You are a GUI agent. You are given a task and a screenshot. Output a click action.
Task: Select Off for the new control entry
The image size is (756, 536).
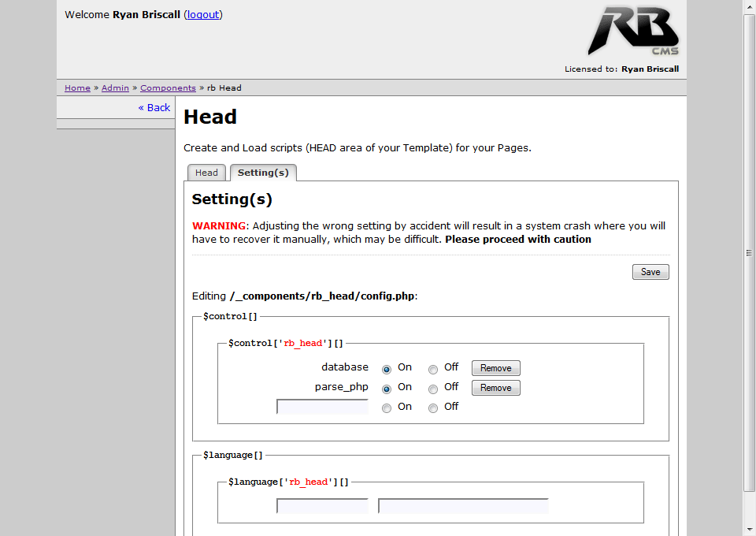(x=433, y=408)
